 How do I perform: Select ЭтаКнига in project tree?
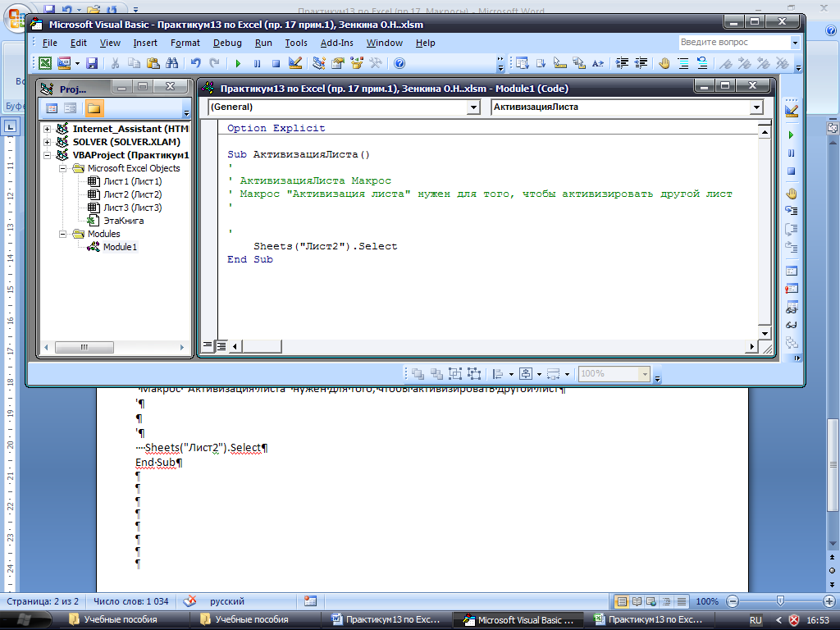click(x=123, y=221)
